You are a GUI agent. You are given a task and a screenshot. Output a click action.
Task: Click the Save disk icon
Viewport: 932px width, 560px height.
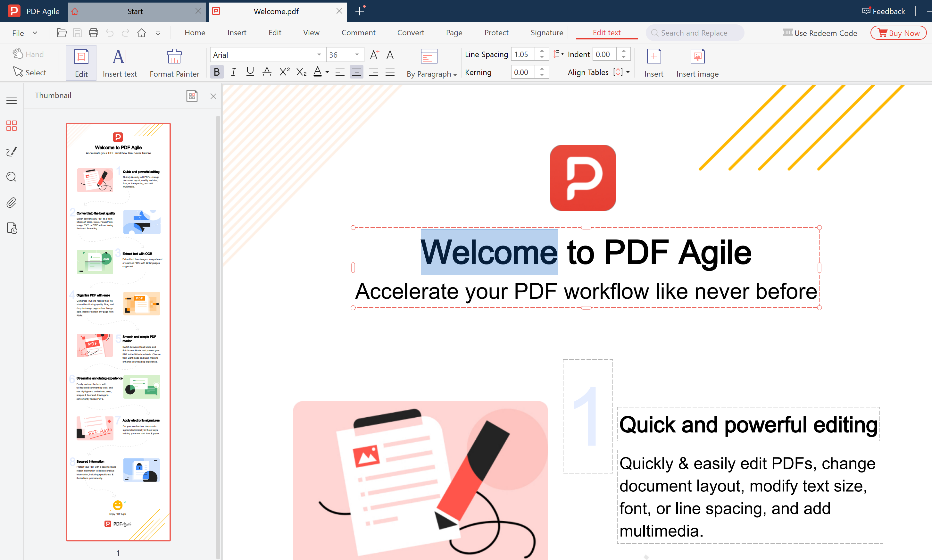click(77, 33)
